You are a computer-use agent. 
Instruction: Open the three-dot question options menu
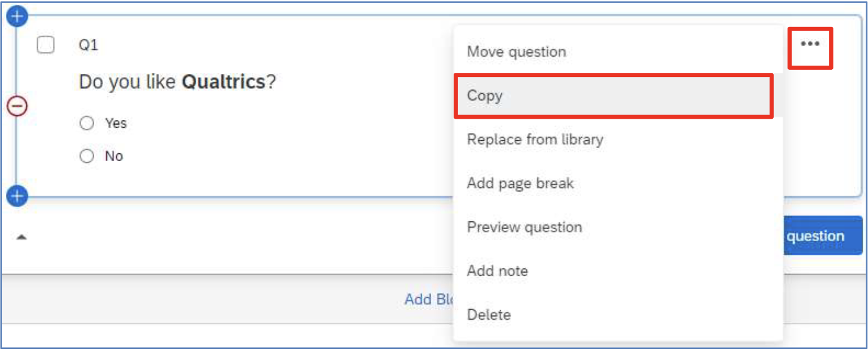810,44
